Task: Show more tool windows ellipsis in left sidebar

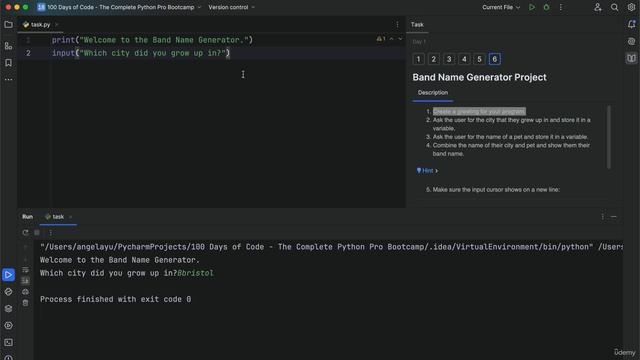Action: 8,80
